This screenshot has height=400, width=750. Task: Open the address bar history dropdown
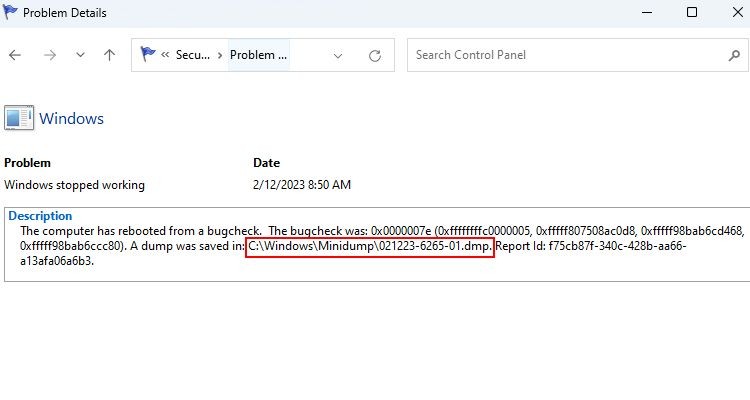[338, 56]
